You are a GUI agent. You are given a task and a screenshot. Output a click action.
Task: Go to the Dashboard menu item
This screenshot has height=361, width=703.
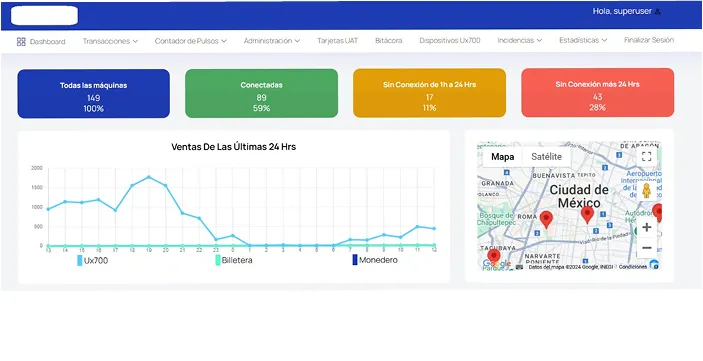pyautogui.click(x=41, y=42)
